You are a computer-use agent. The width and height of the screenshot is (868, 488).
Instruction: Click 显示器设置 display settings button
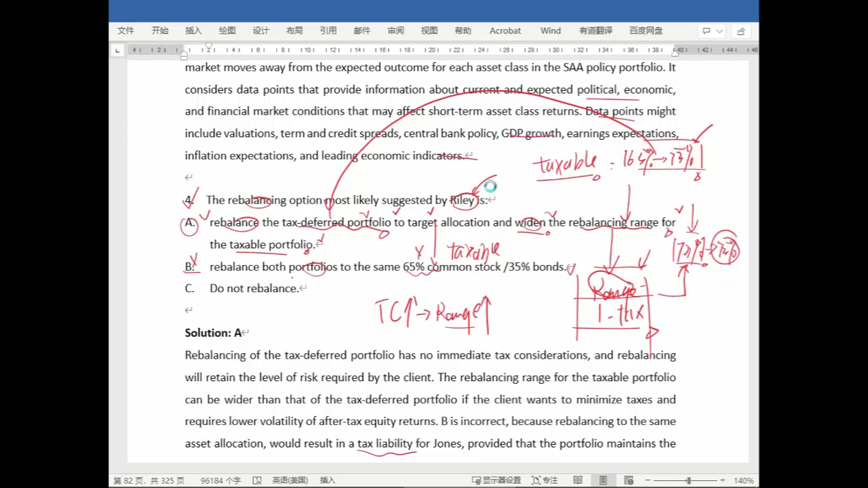(496, 480)
